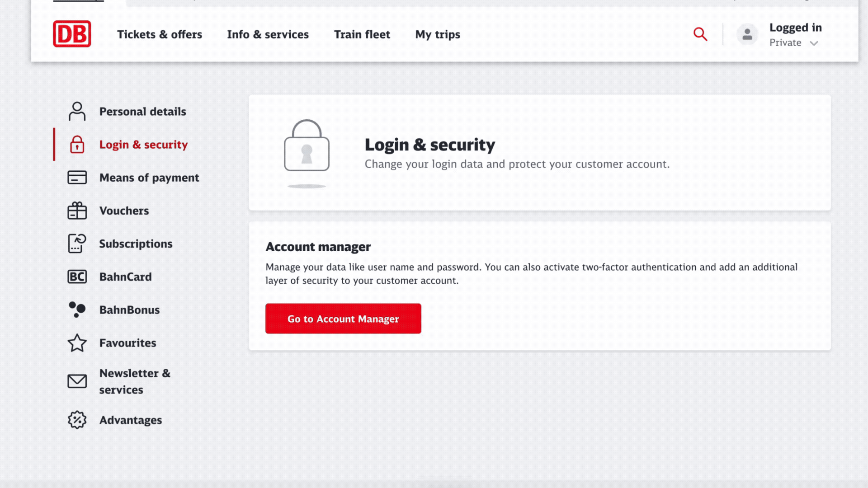This screenshot has height=488, width=868.
Task: Click the Account manager heading
Action: point(318,247)
